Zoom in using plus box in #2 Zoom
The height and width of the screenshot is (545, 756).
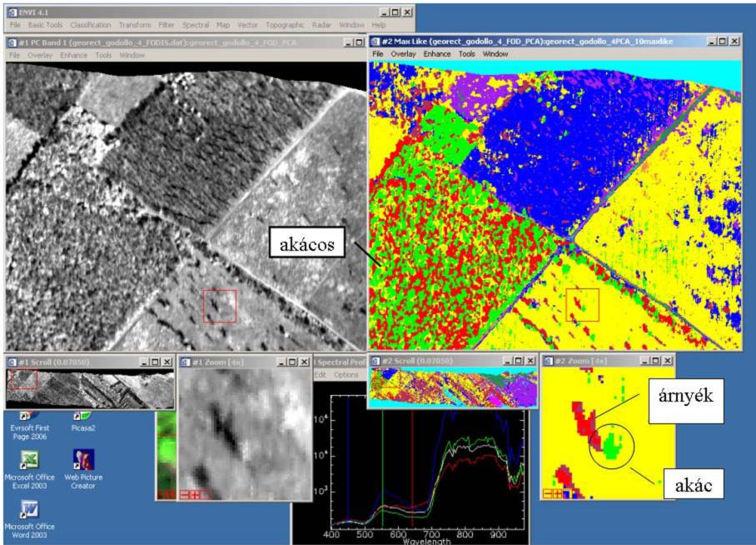point(557,493)
